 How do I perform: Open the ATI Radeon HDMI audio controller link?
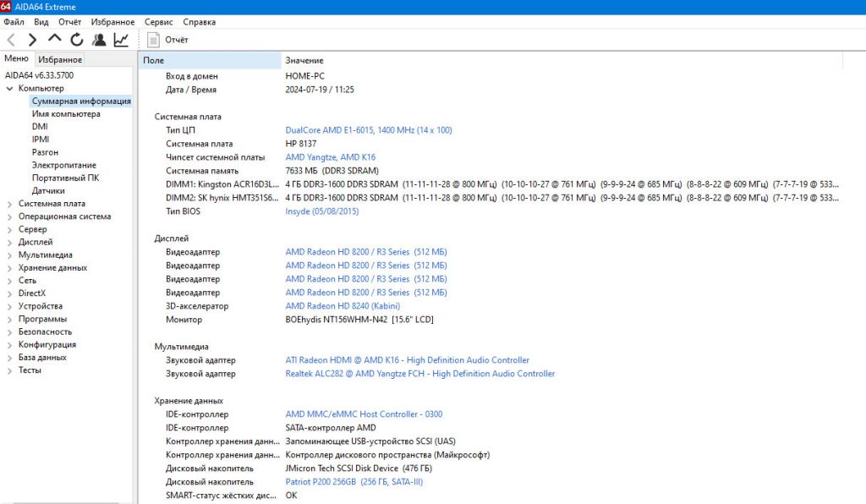(x=407, y=360)
